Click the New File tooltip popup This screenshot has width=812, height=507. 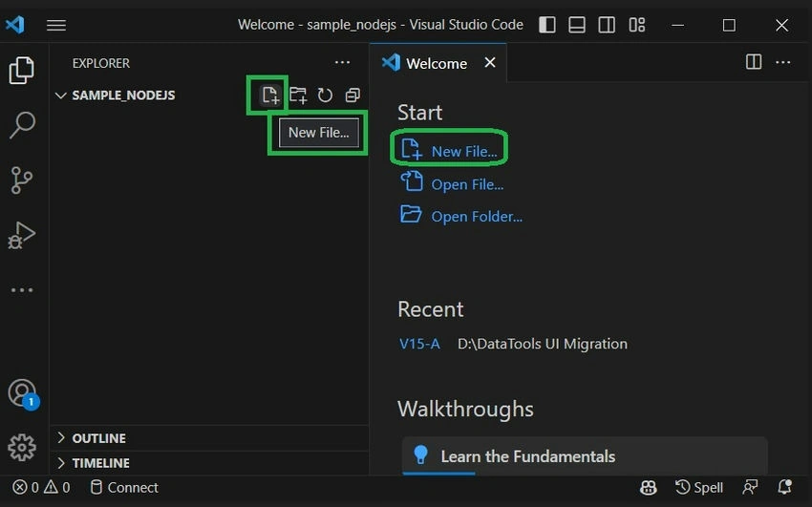click(x=318, y=133)
